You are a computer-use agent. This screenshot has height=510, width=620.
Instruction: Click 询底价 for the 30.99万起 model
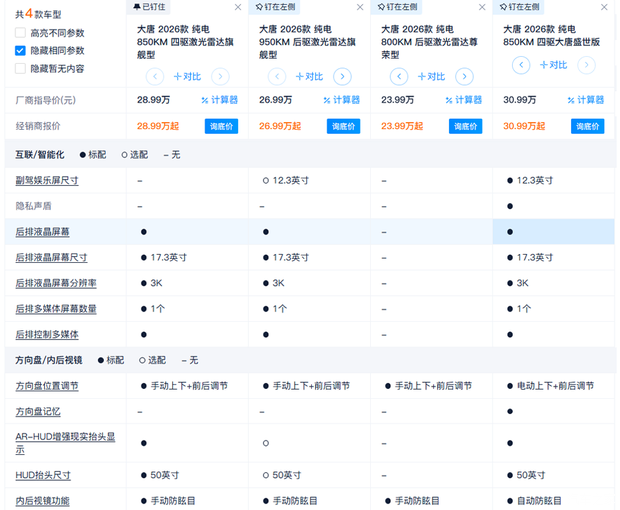pos(588,126)
